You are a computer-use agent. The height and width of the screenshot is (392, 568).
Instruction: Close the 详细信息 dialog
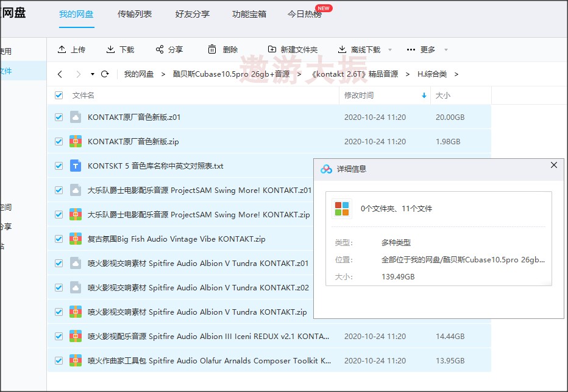(554, 165)
